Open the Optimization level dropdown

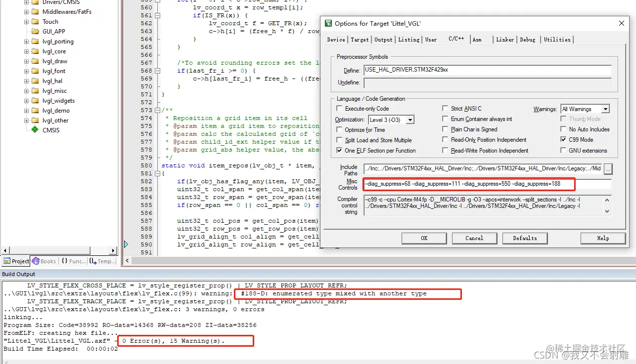point(410,120)
